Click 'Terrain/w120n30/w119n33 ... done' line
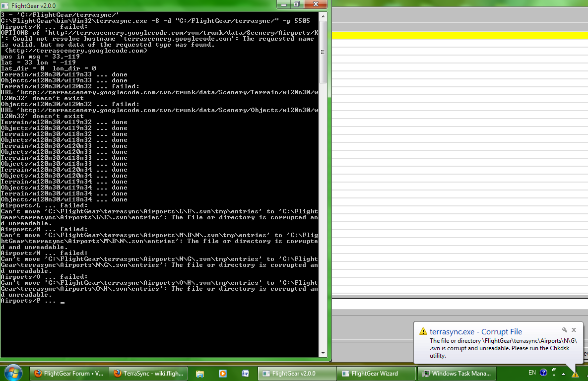Image resolution: width=588 pixels, height=381 pixels. pos(64,74)
